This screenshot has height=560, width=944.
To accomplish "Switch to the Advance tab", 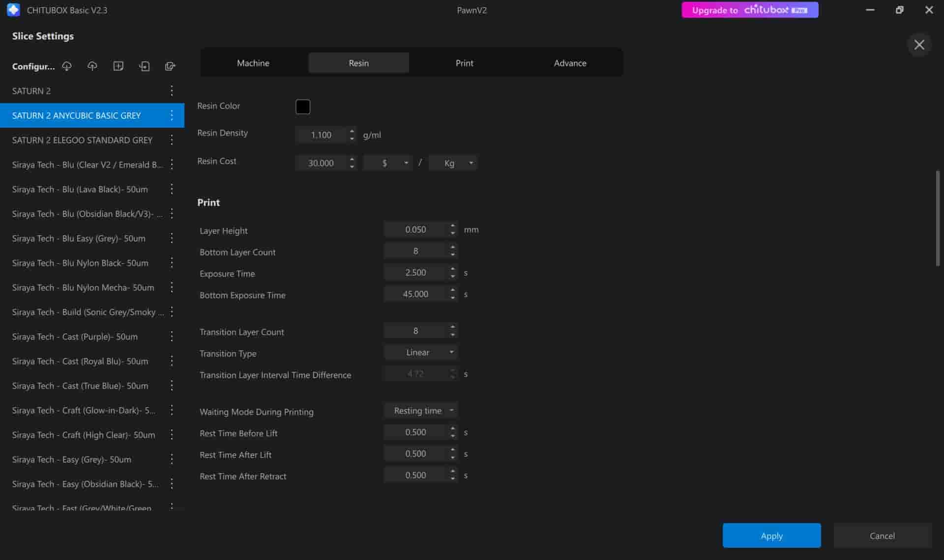I will [x=570, y=63].
